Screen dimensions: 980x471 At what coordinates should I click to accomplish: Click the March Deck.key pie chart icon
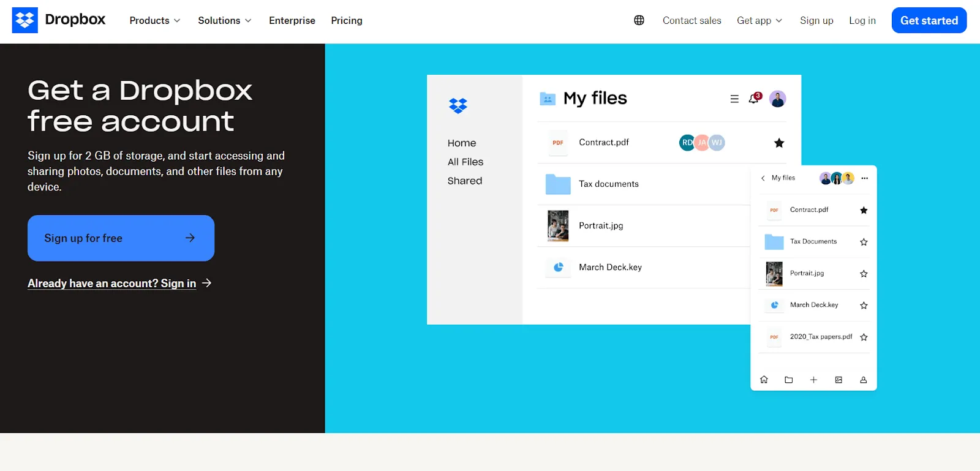pyautogui.click(x=559, y=267)
